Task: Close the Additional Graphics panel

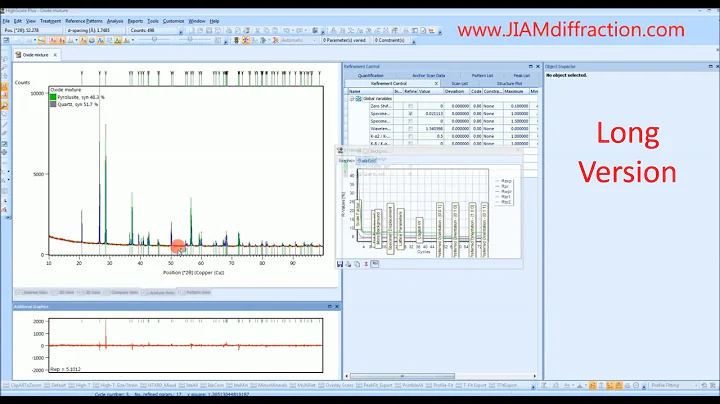Action: (x=337, y=306)
